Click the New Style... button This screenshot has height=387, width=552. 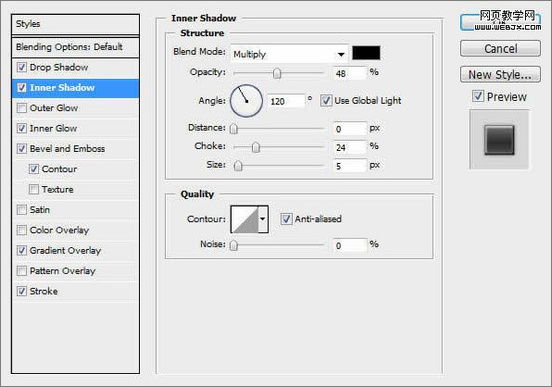point(500,75)
